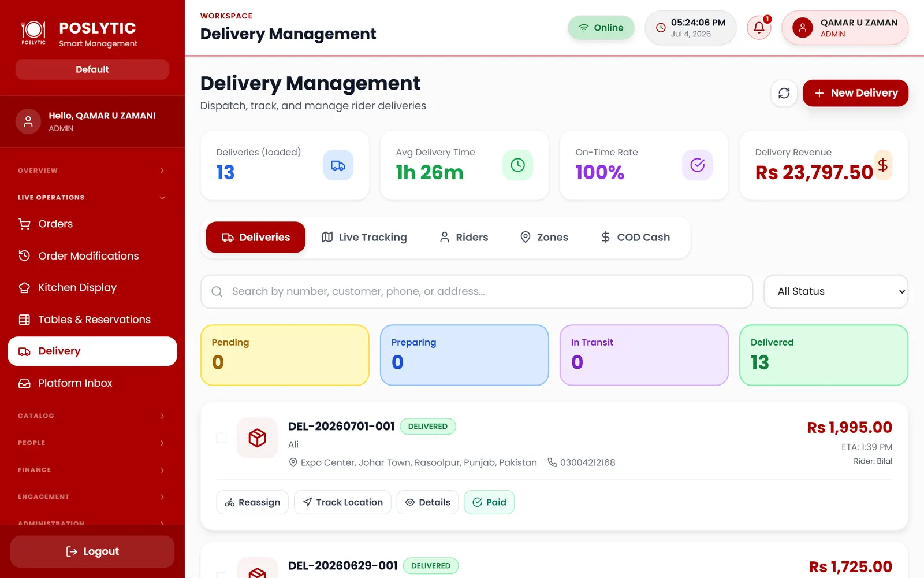
Task: Click the Rs 1,995.00 amount
Action: point(850,428)
